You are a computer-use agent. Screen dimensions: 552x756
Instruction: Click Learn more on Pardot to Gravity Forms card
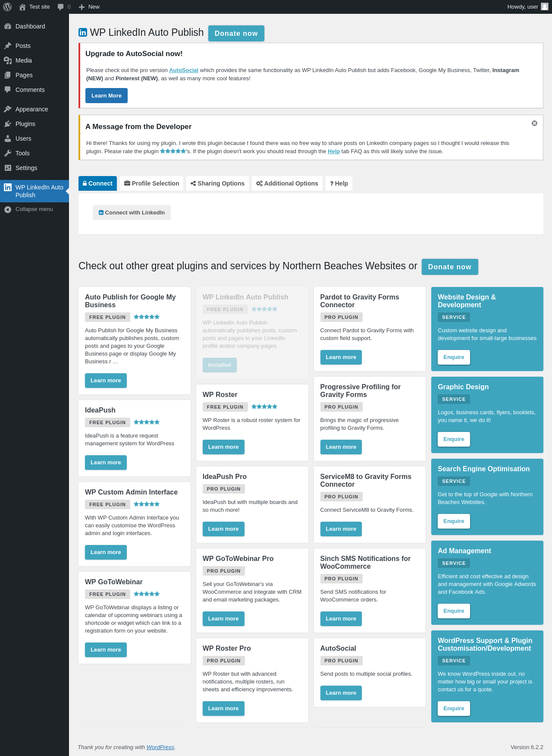click(x=341, y=357)
